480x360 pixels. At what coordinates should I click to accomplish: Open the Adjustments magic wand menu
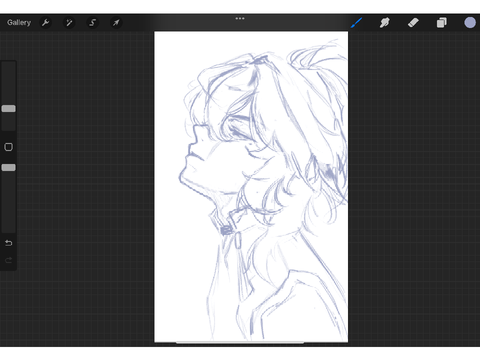69,23
